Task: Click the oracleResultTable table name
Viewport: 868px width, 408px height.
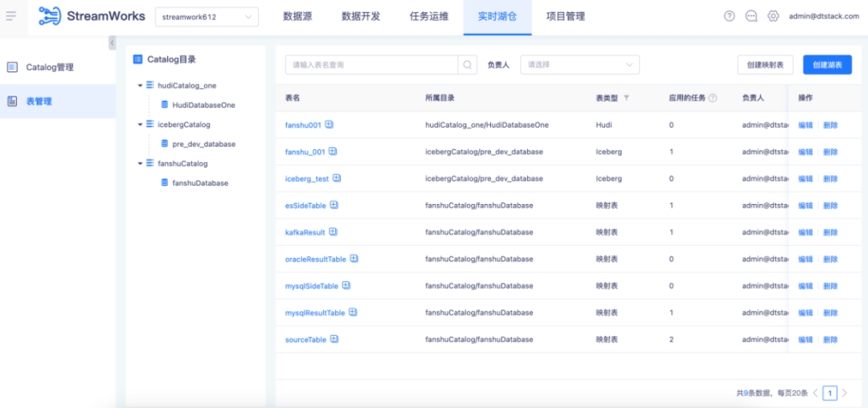Action: (316, 259)
